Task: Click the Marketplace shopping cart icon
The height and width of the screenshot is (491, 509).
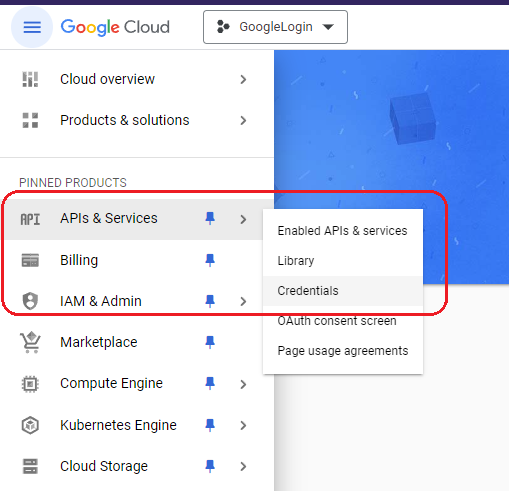Action: coord(30,342)
